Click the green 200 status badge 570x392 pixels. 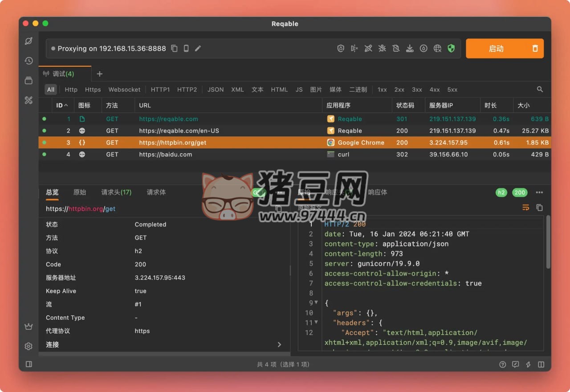pos(520,192)
